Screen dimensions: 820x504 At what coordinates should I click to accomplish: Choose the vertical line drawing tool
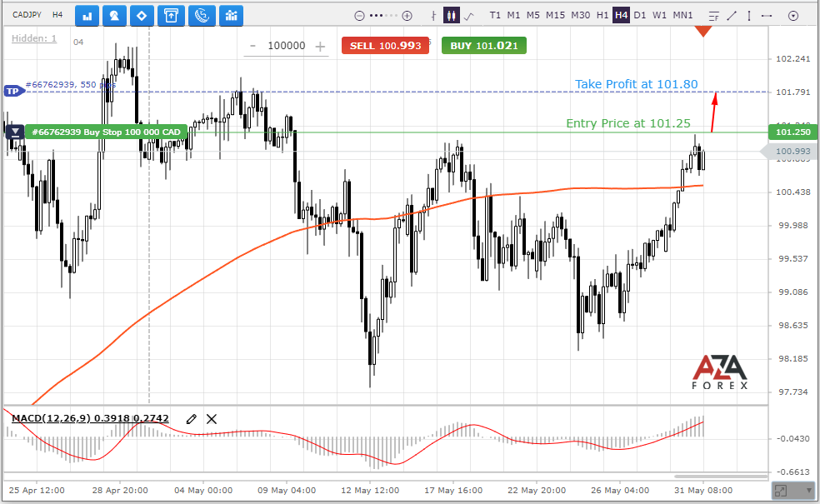(x=749, y=16)
